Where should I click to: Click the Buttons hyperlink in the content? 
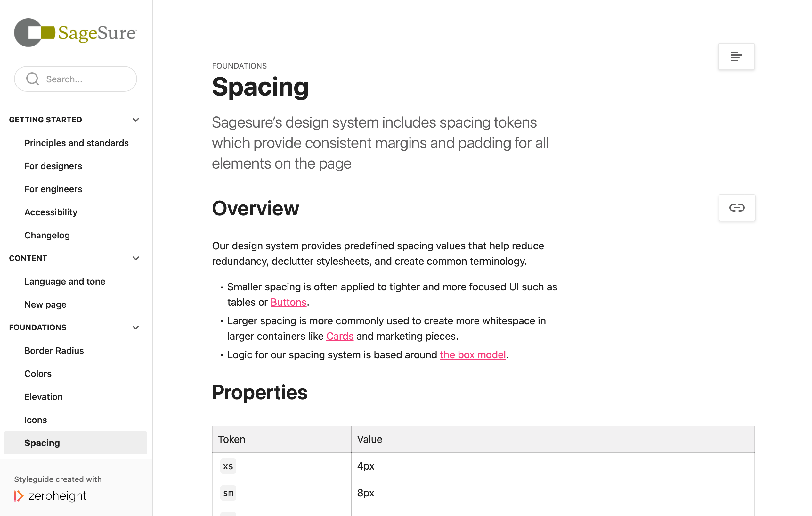click(x=289, y=302)
